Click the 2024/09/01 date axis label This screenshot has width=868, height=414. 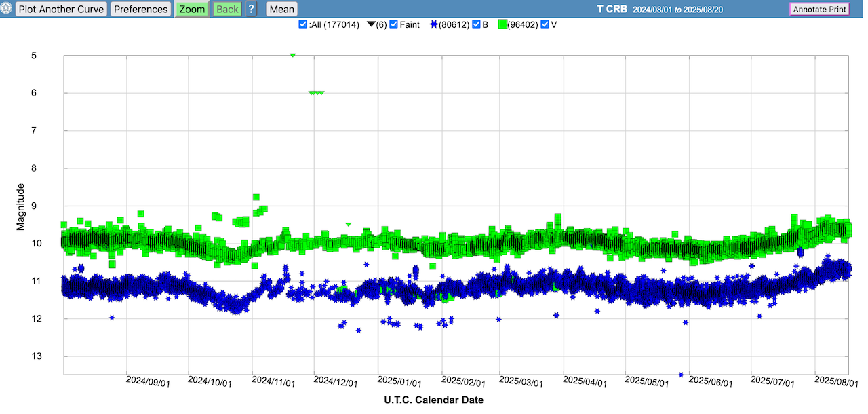(x=148, y=382)
